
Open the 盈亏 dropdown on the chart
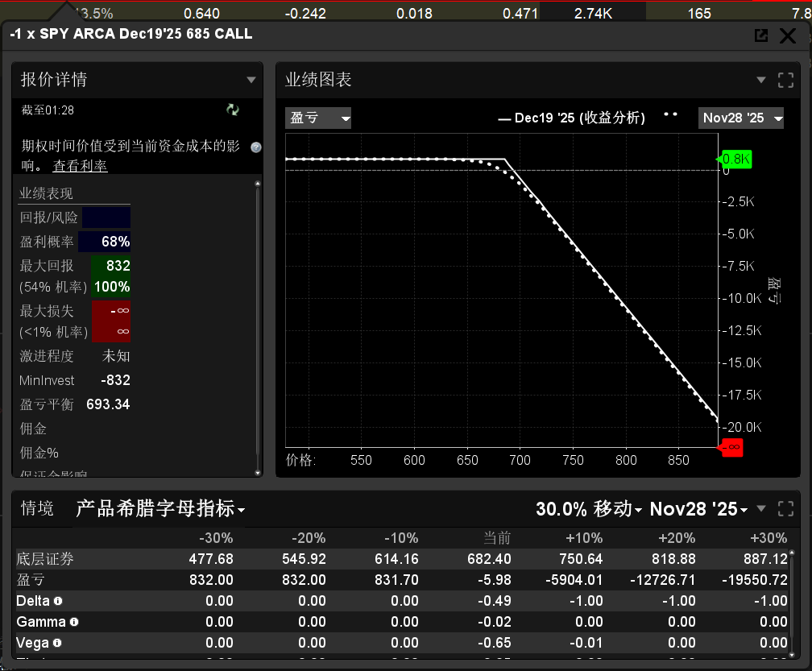(318, 118)
